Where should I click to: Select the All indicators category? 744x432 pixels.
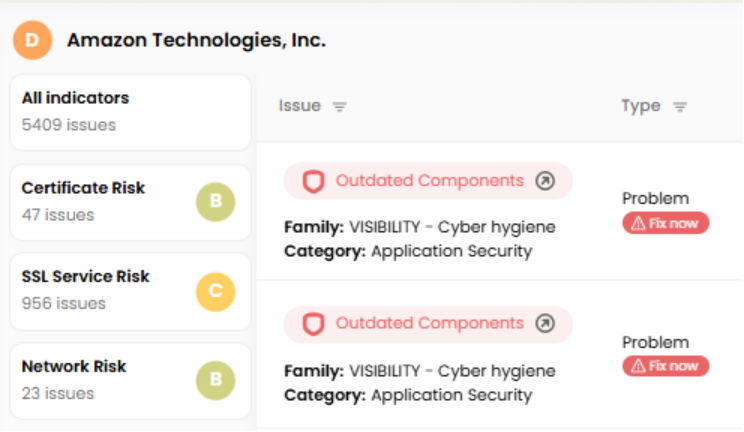click(130, 111)
